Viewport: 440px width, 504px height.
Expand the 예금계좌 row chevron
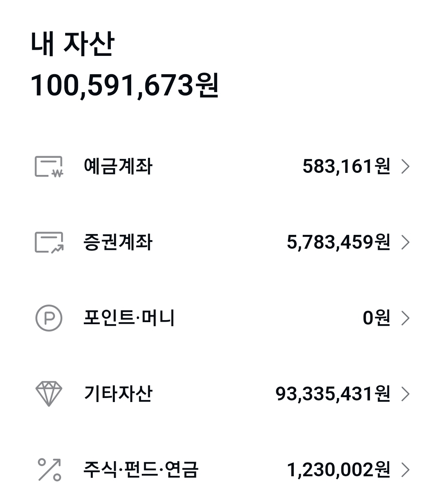[x=405, y=166]
